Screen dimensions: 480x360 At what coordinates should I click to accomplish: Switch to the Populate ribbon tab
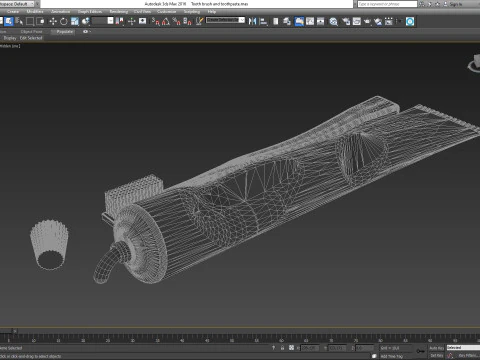[x=64, y=32]
